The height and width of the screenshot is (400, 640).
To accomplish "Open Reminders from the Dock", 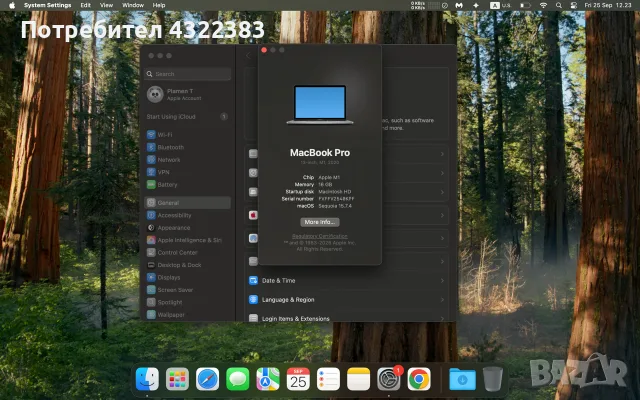I will click(328, 379).
